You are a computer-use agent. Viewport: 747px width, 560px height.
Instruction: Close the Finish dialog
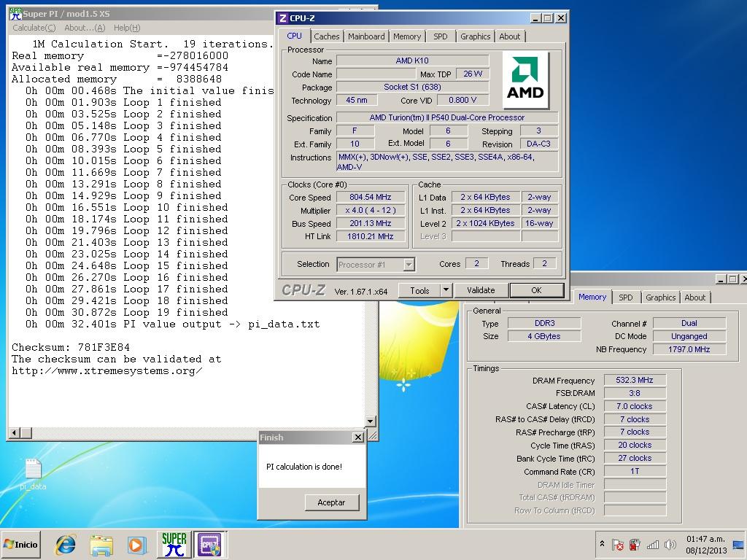click(357, 437)
